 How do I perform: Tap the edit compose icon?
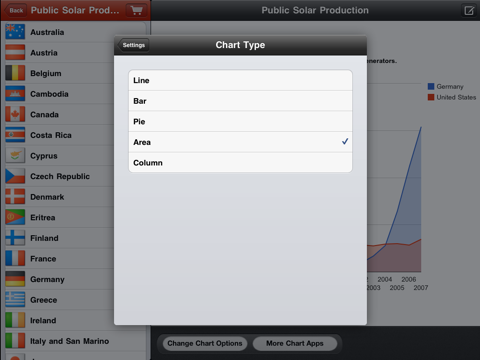pyautogui.click(x=469, y=11)
